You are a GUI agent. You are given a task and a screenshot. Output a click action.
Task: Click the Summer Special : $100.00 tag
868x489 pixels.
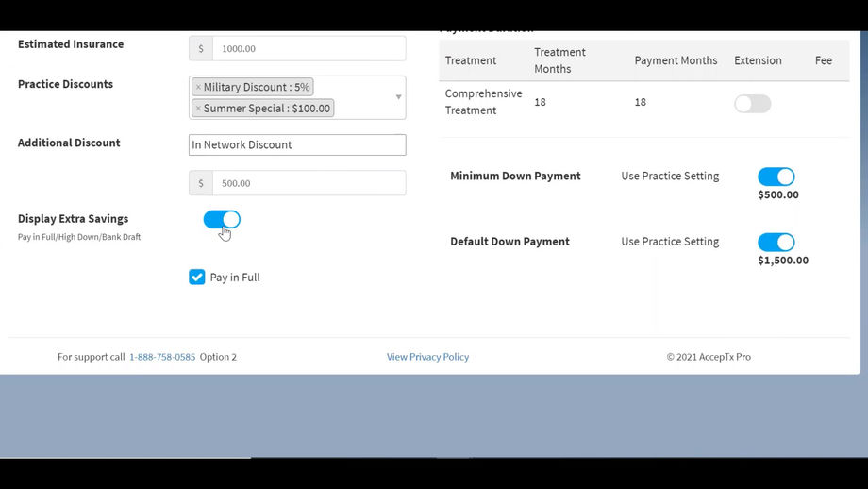(x=263, y=108)
